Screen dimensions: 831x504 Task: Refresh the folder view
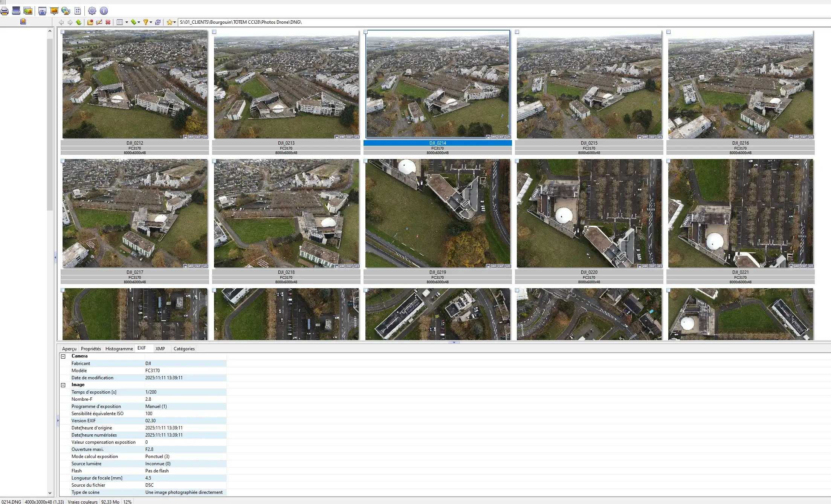[158, 22]
